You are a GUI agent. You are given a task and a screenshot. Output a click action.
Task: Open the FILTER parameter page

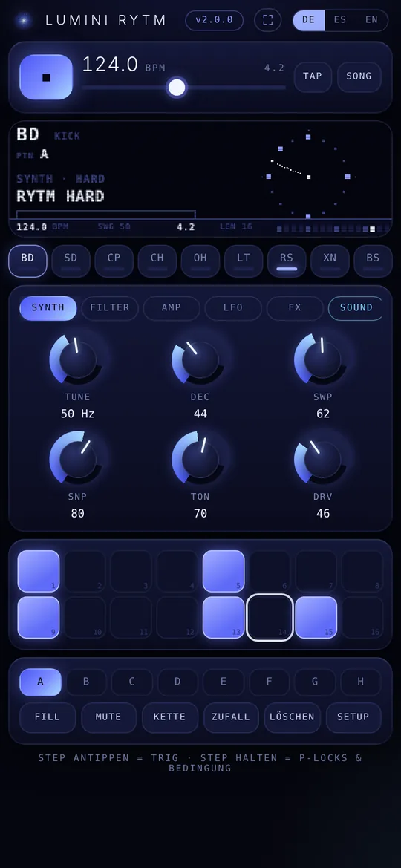click(x=110, y=308)
